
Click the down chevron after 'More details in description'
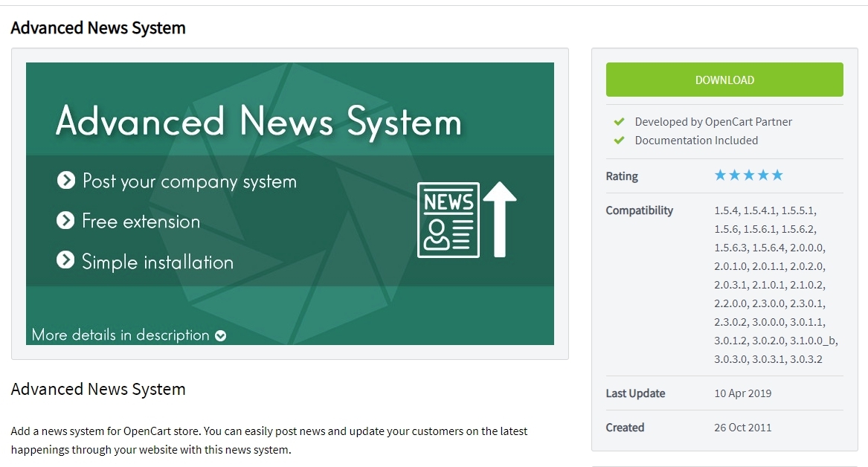[220, 335]
